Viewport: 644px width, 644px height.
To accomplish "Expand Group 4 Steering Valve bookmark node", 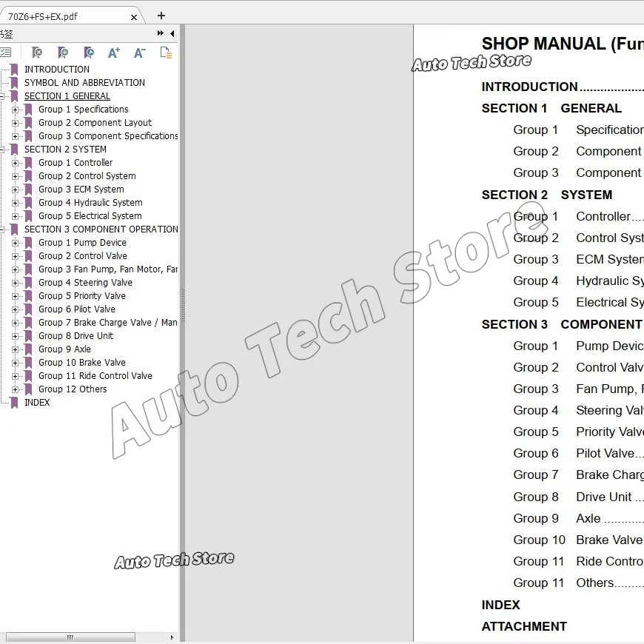I will tap(16, 283).
